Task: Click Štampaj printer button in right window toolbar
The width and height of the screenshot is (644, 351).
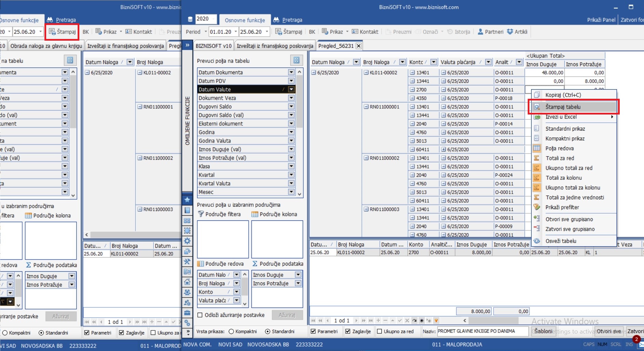Action: 289,32
